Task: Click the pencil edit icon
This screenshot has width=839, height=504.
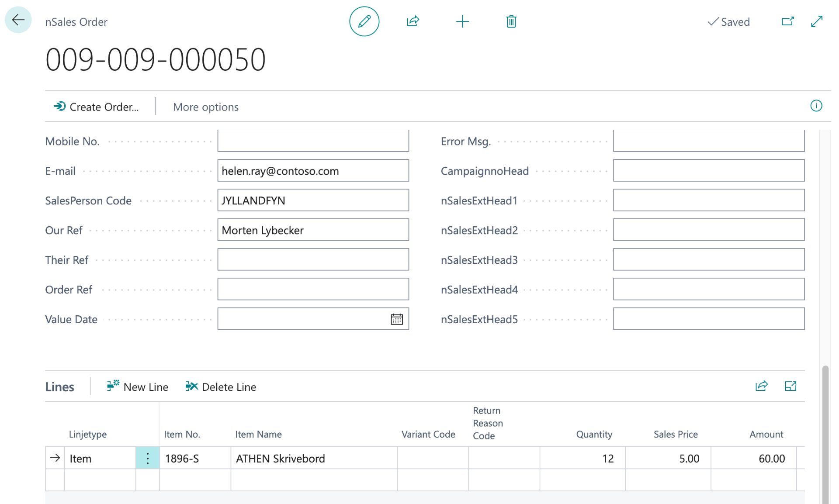Action: pos(364,21)
